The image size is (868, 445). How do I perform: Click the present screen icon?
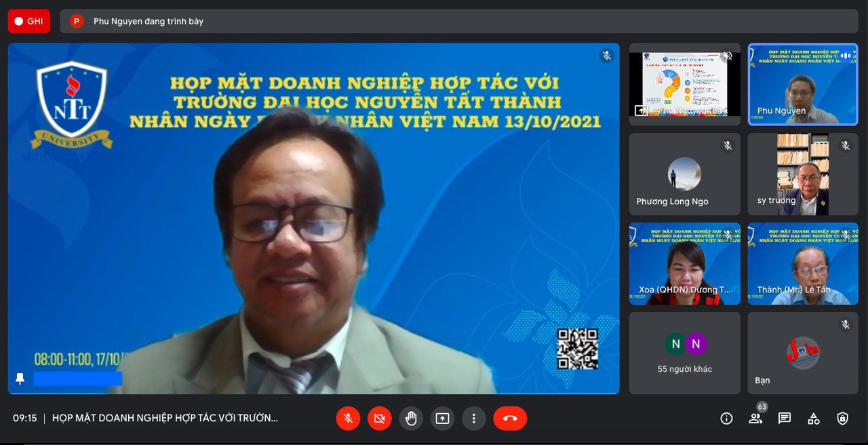coord(442,419)
